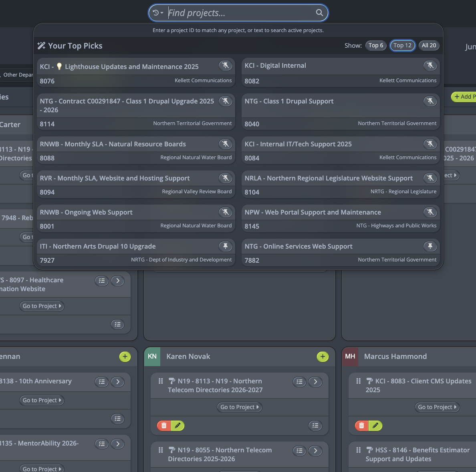Screen dimensions: 476x472
Task: Open task list for 8138 10th Anniversary card
Action: coord(102,382)
